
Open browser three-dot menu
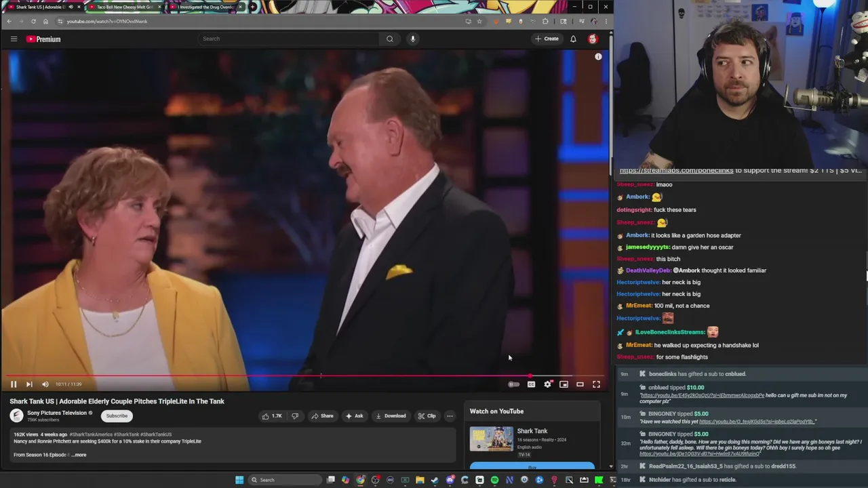coord(606,21)
